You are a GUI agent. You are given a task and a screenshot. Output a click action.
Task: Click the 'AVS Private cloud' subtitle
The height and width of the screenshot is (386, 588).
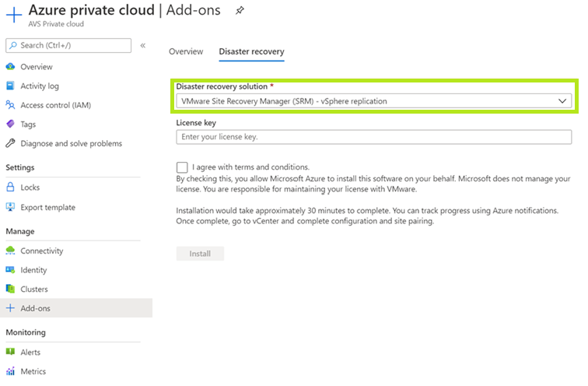tap(56, 23)
